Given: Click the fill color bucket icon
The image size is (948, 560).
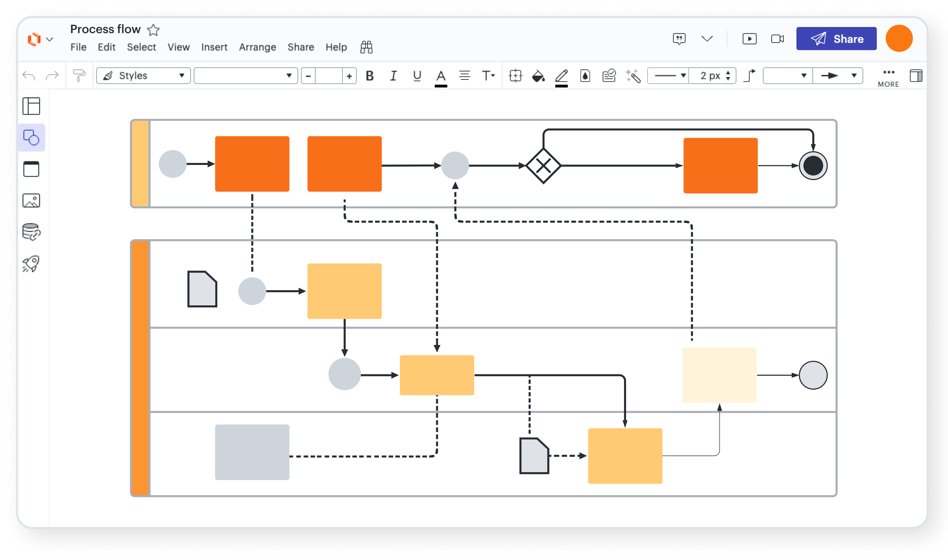Looking at the screenshot, I should [x=538, y=76].
